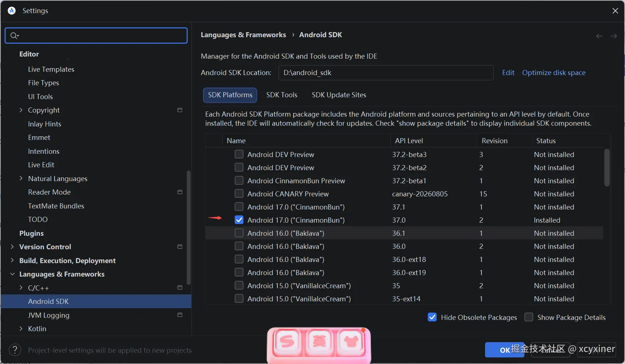Enable Show Package Details
Image resolution: width=625 pixels, height=364 pixels.
[x=529, y=317]
